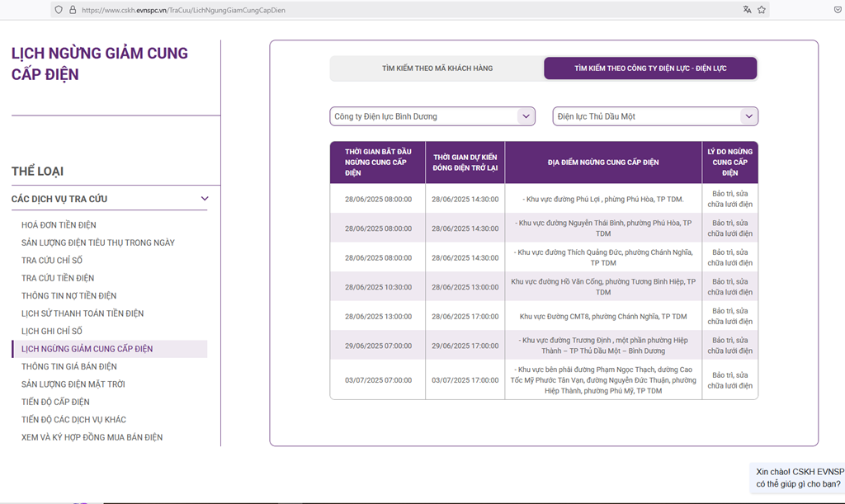Click the Khu vực đường Nguyễn Thái Bình cell
This screenshot has height=504, width=845.
pyautogui.click(x=603, y=228)
